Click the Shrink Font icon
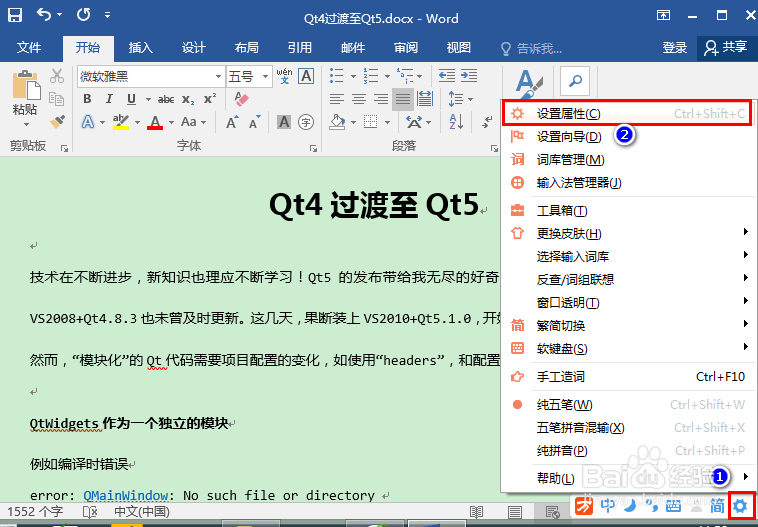The width and height of the screenshot is (758, 527). (x=255, y=122)
